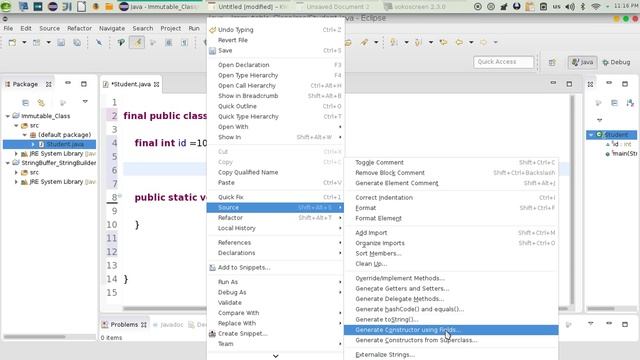Open Run As submenu
This screenshot has width=640, height=360.
click(276, 282)
